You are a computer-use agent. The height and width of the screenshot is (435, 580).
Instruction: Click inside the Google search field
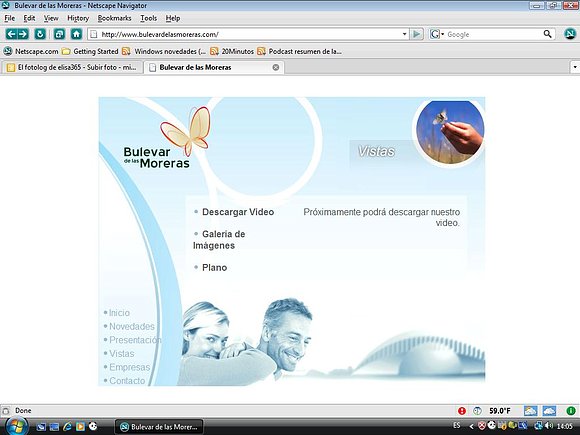pyautogui.click(x=494, y=34)
